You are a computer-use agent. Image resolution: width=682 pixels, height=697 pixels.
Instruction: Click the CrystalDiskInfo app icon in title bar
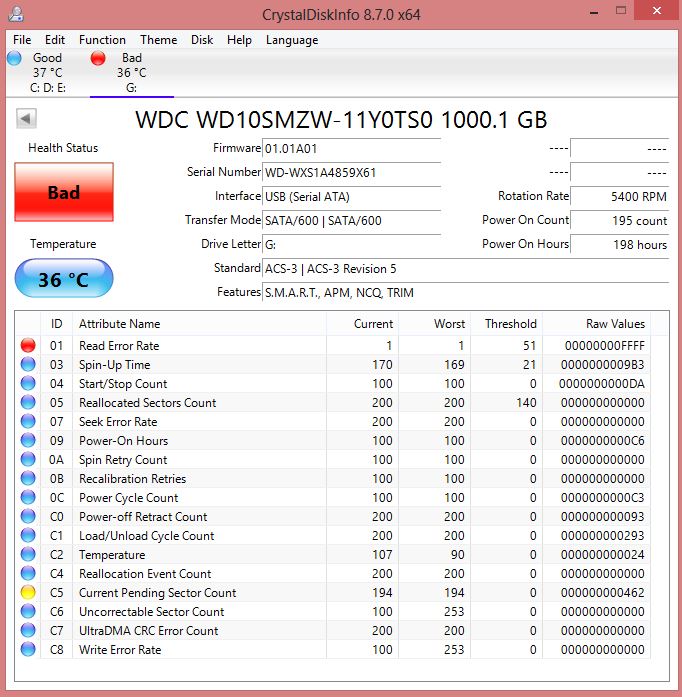16,14
